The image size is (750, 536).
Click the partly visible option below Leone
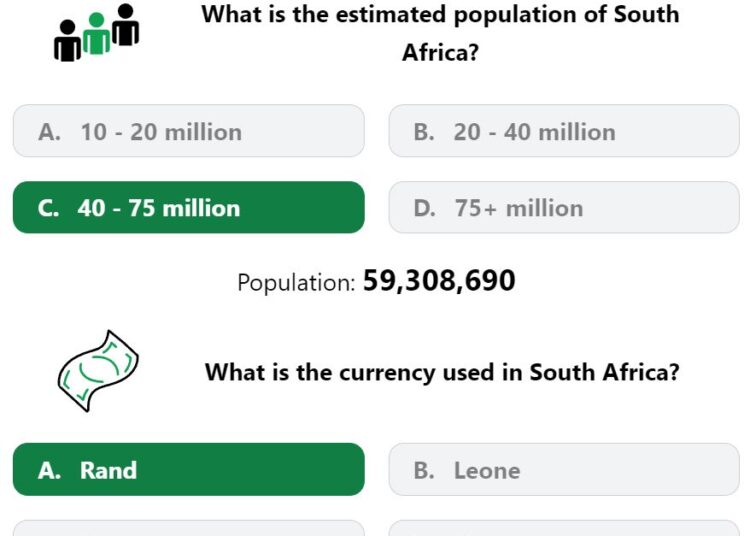click(x=564, y=528)
